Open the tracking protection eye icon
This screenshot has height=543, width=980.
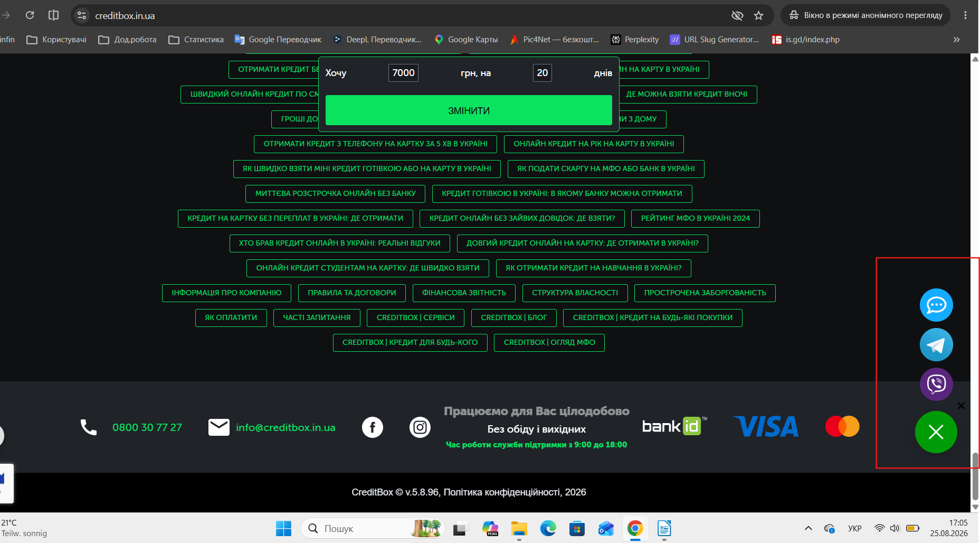[737, 15]
